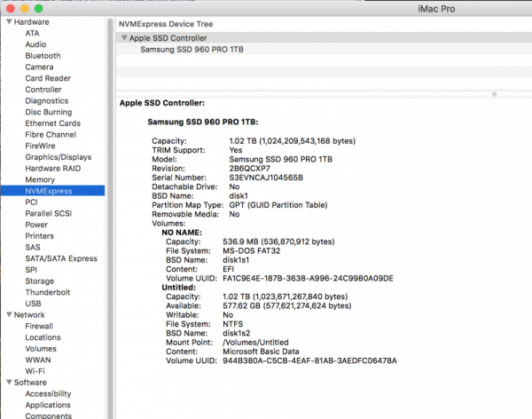Image resolution: width=532 pixels, height=419 pixels.
Task: Open Volumes under Network
Action: pyautogui.click(x=41, y=349)
